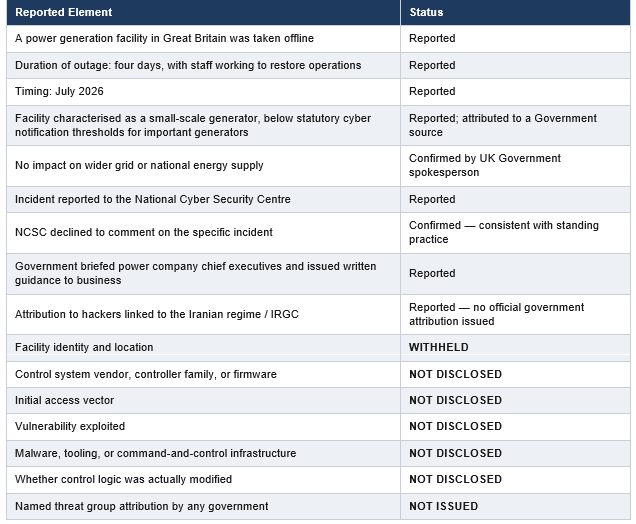This screenshot has height=524, width=636.
Task: Select the Government briefed chief executives cell
Action: [203, 274]
